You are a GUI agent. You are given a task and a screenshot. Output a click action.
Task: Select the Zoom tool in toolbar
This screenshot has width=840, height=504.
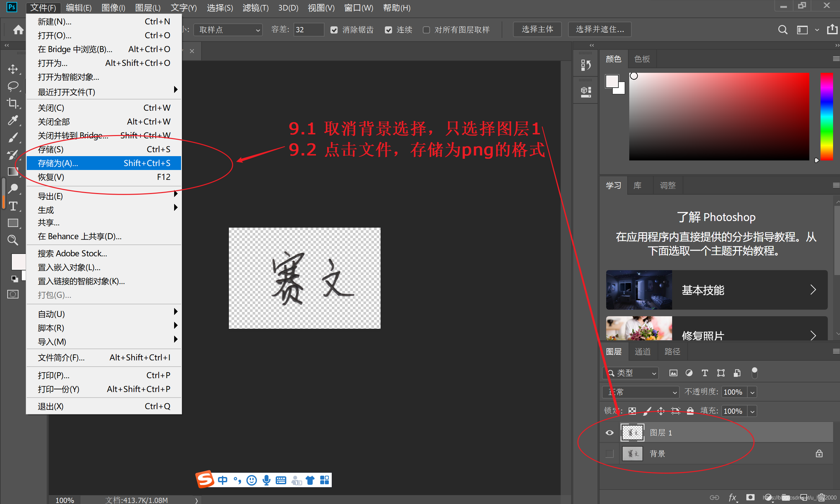point(13,240)
